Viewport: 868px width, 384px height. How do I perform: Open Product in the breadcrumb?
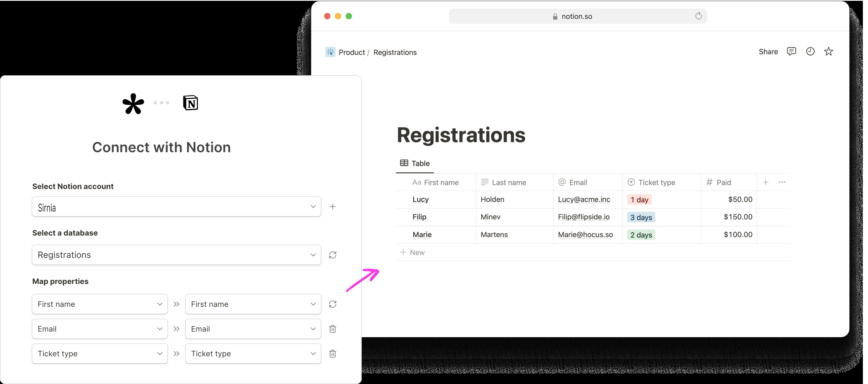pos(352,52)
